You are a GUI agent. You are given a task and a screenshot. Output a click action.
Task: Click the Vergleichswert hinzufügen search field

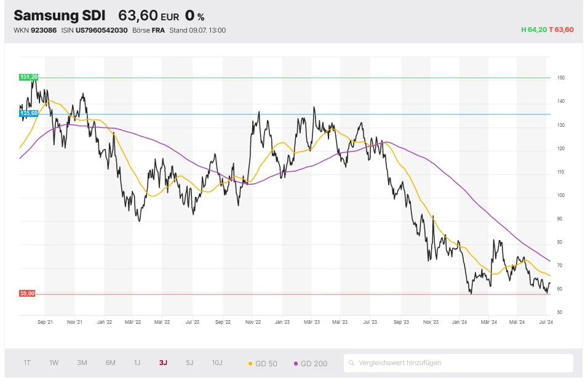[x=461, y=363]
